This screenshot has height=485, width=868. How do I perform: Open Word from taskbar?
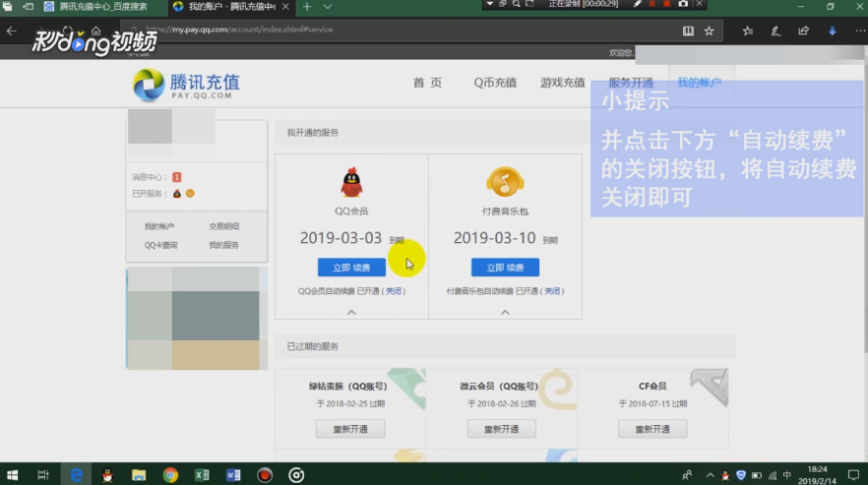click(233, 475)
